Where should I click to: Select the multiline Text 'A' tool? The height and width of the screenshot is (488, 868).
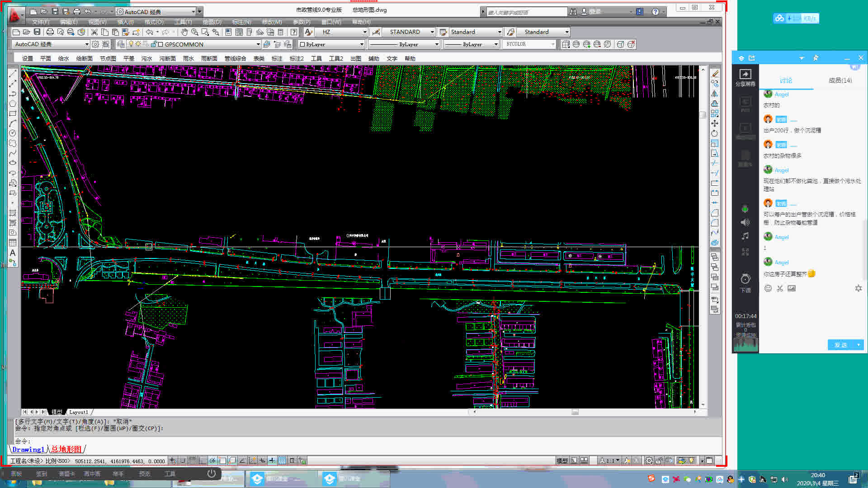click(x=13, y=253)
